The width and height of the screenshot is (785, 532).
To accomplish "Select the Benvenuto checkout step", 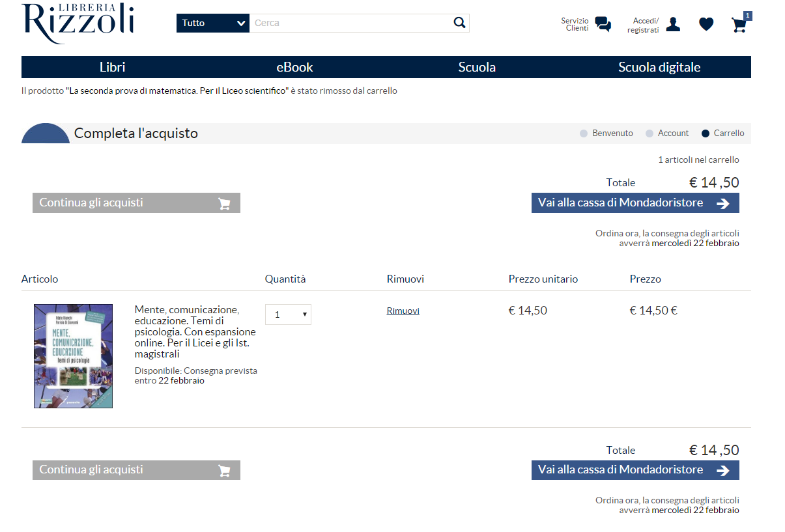I will [x=607, y=133].
